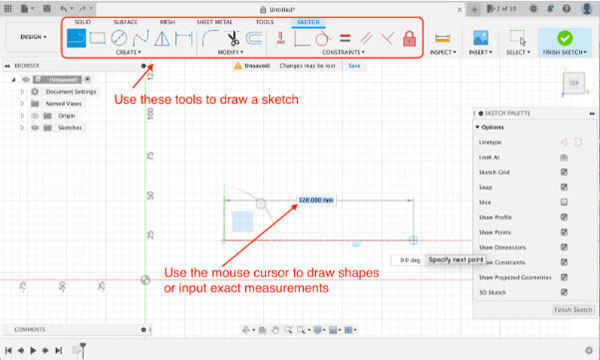Enable the Slice checkbox
Viewport: 600px width, 360px height.
(x=564, y=202)
